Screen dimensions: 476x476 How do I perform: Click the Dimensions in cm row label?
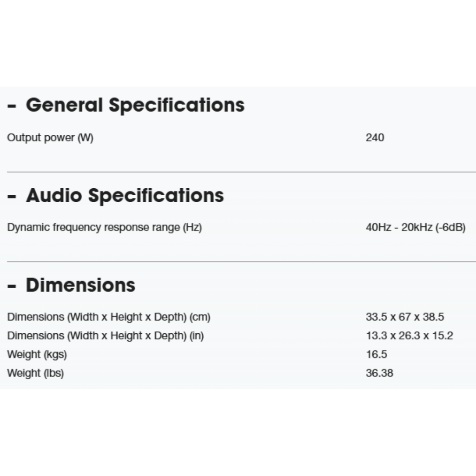coord(109,317)
